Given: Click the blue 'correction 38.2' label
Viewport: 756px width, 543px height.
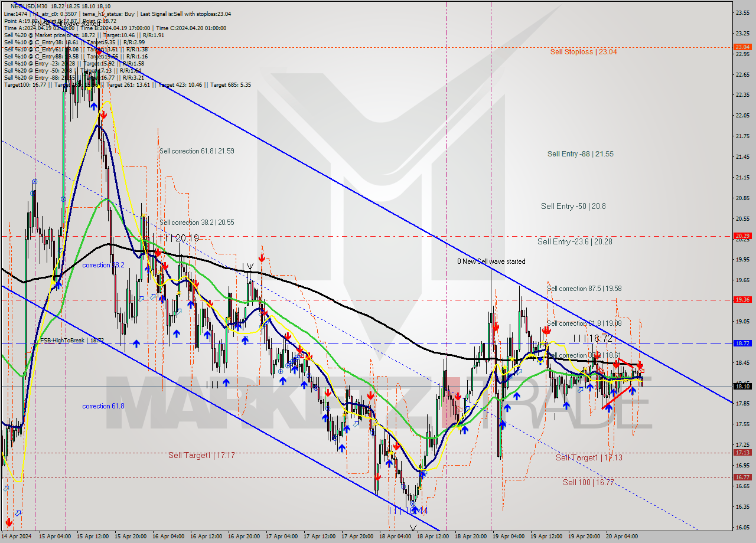Looking at the screenshot, I should (x=103, y=266).
